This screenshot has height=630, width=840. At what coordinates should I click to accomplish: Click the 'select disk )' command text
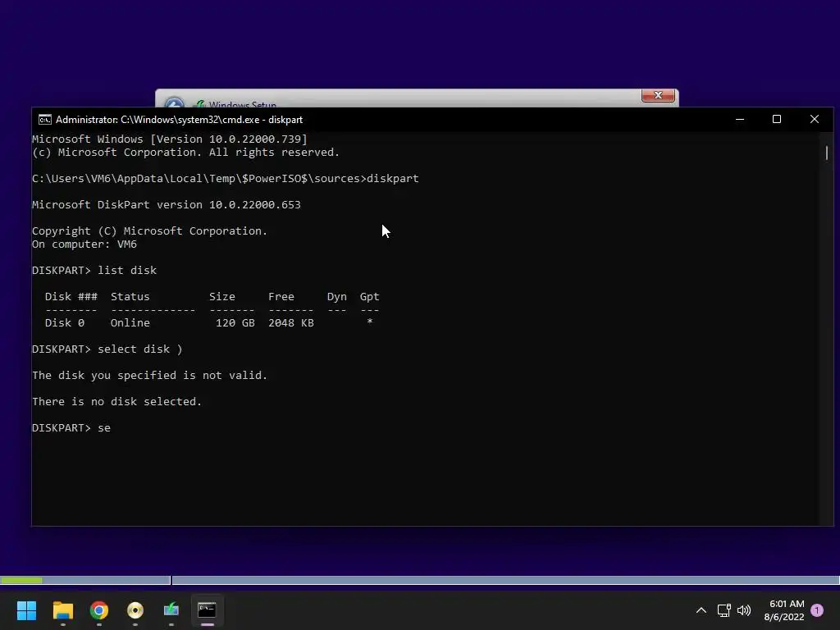(x=139, y=349)
